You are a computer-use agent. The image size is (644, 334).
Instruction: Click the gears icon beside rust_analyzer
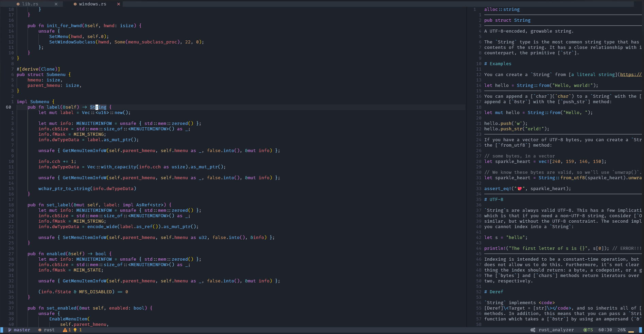click(533, 330)
